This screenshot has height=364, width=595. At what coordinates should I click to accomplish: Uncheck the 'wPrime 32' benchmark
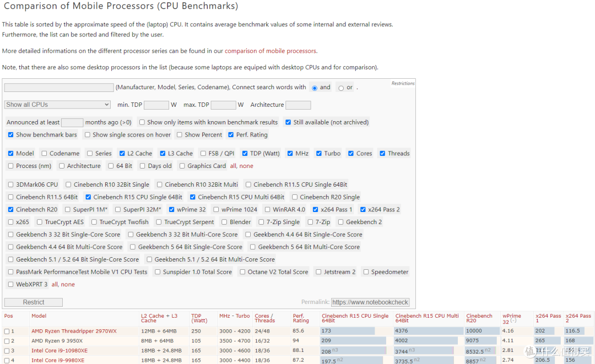point(172,210)
